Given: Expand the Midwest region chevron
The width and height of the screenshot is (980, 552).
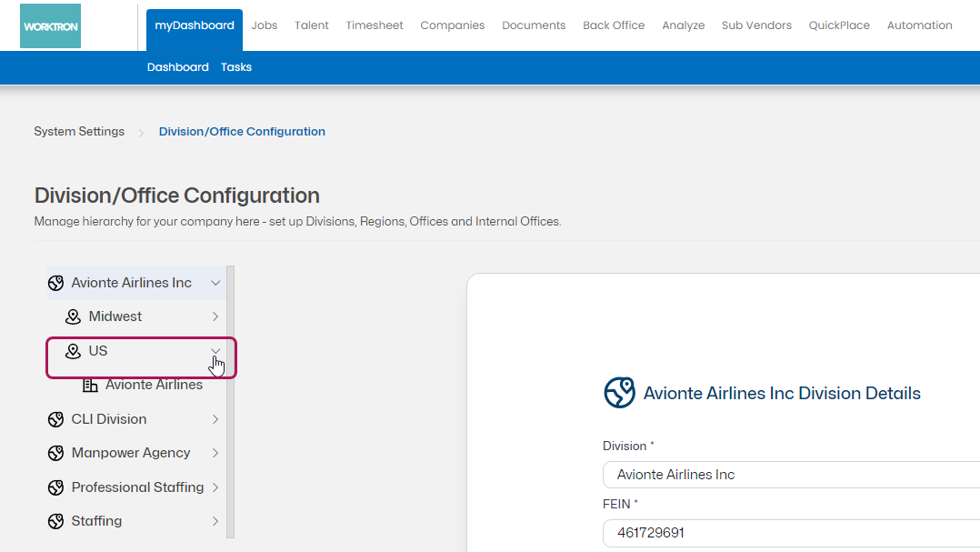Looking at the screenshot, I should pyautogui.click(x=215, y=317).
